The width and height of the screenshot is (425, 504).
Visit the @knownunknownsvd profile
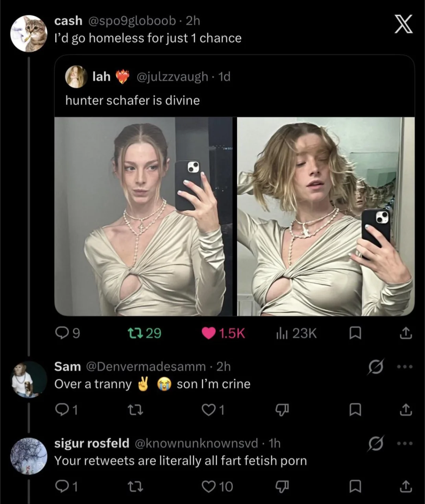pyautogui.click(x=196, y=443)
